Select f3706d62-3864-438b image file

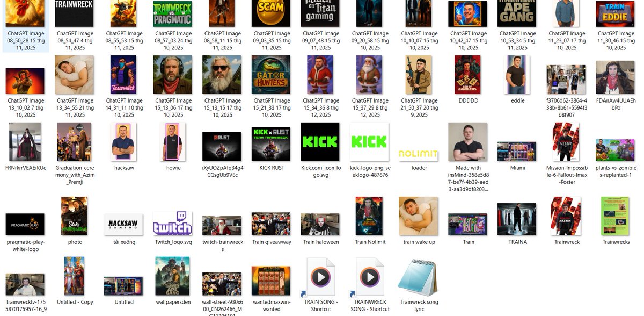pyautogui.click(x=567, y=80)
